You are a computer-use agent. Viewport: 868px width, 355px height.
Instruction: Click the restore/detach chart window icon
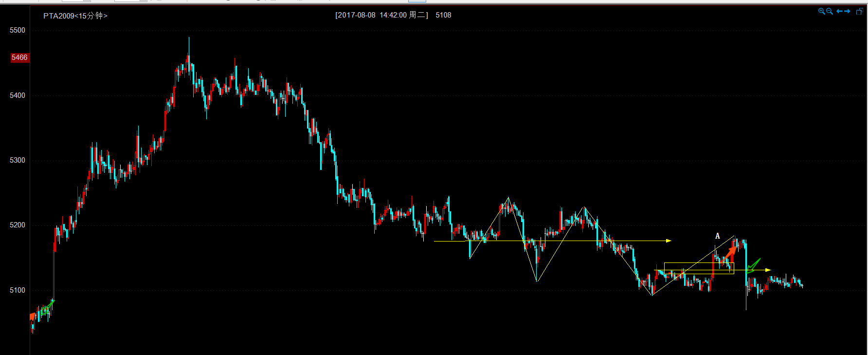[860, 11]
